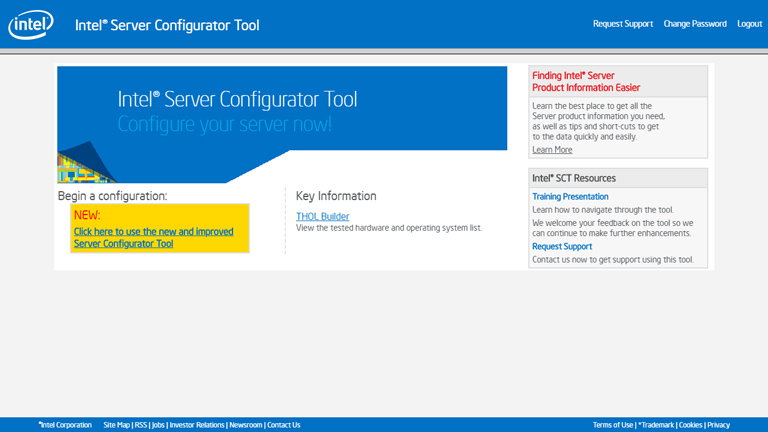Open Contact Us footer link

[x=284, y=425]
